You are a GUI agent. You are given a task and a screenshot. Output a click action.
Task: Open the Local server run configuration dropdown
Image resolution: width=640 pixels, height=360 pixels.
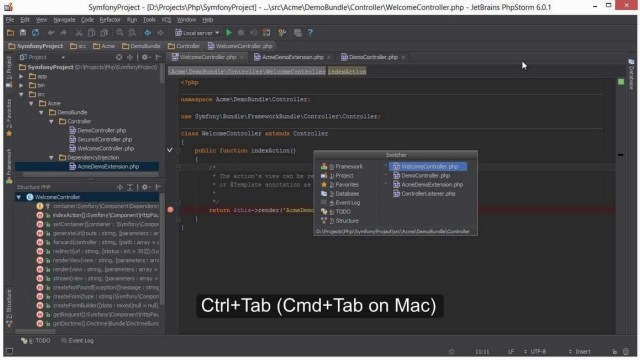point(198,33)
